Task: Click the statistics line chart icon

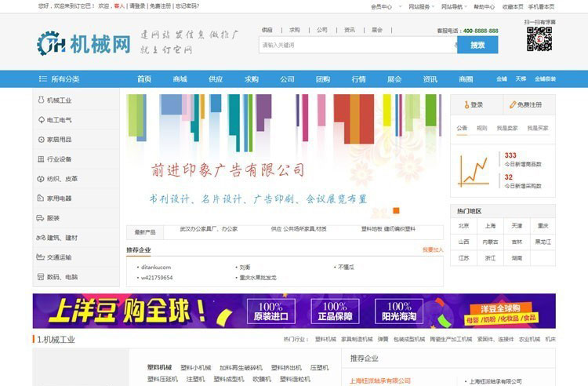Action: click(474, 171)
